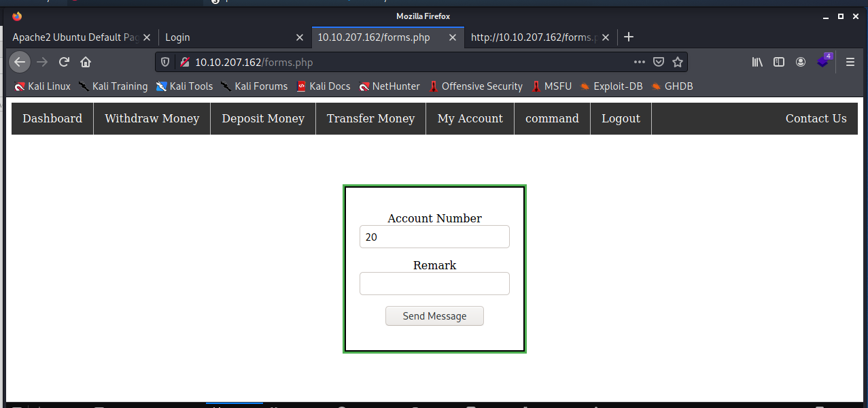Click the tracking protection shield icon

(x=165, y=62)
